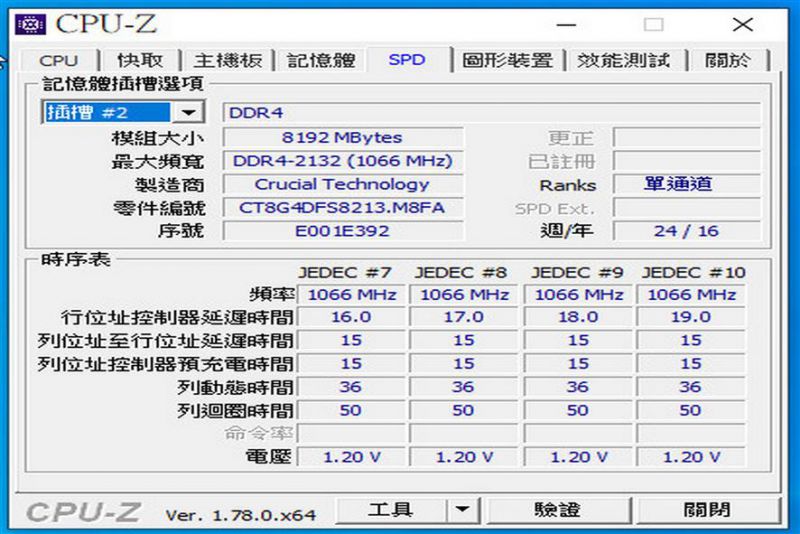Screen dimensions: 800x534
Task: Click the JEDEC #7 列動態時間 value 36
Action: pyautogui.click(x=352, y=387)
